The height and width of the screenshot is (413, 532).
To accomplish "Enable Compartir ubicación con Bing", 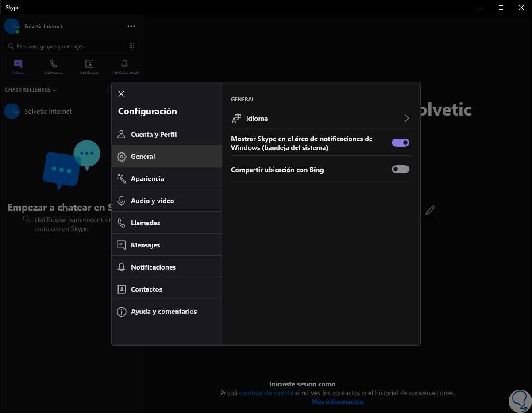I will click(x=401, y=169).
